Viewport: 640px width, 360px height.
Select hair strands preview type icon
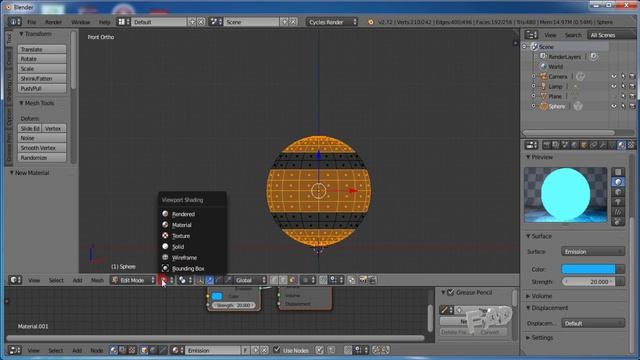point(618,211)
